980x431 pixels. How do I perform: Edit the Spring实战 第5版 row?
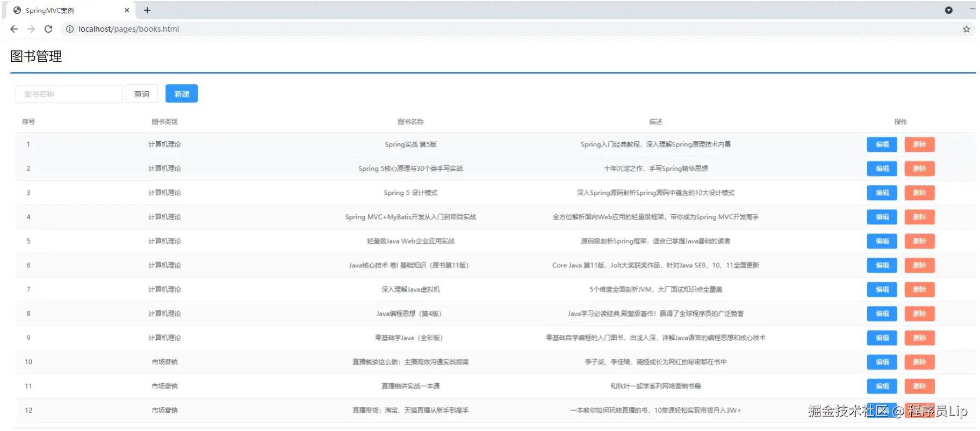[882, 144]
